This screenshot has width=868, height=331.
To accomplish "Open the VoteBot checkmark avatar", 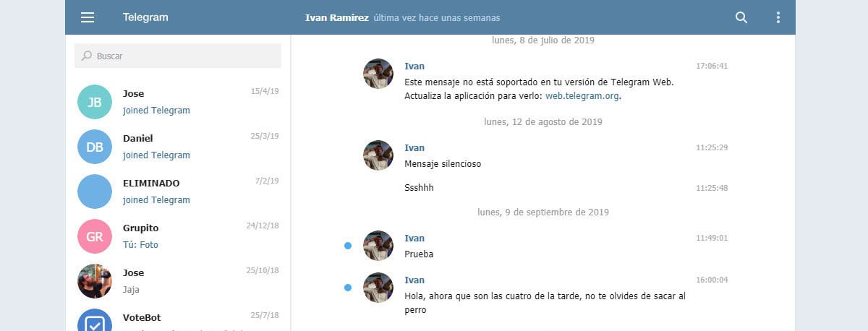I will [95, 322].
